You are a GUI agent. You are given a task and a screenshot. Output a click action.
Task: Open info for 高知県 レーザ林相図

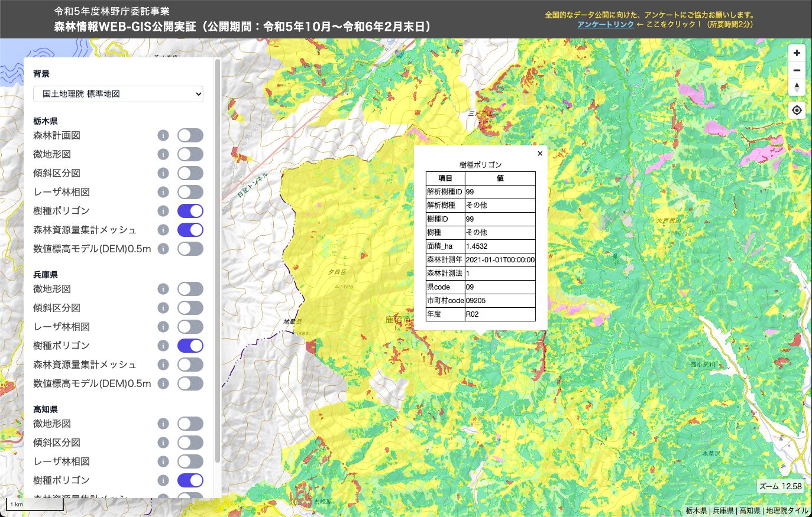(163, 461)
